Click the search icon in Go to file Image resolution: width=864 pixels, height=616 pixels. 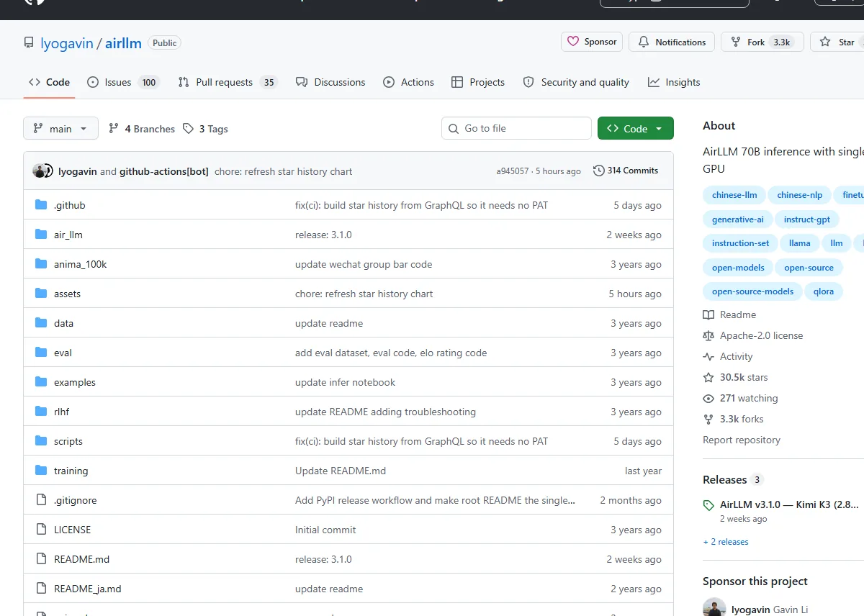(x=454, y=128)
